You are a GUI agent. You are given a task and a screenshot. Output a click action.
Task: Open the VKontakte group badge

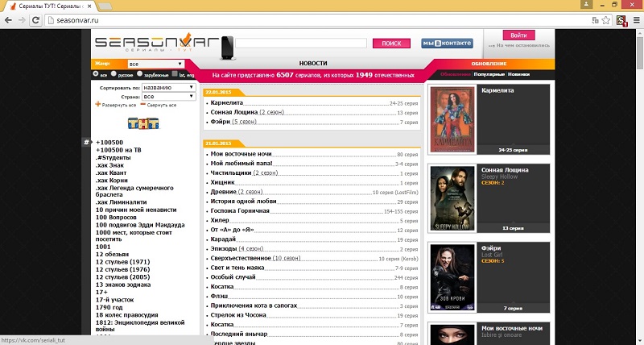pyautogui.click(x=448, y=43)
